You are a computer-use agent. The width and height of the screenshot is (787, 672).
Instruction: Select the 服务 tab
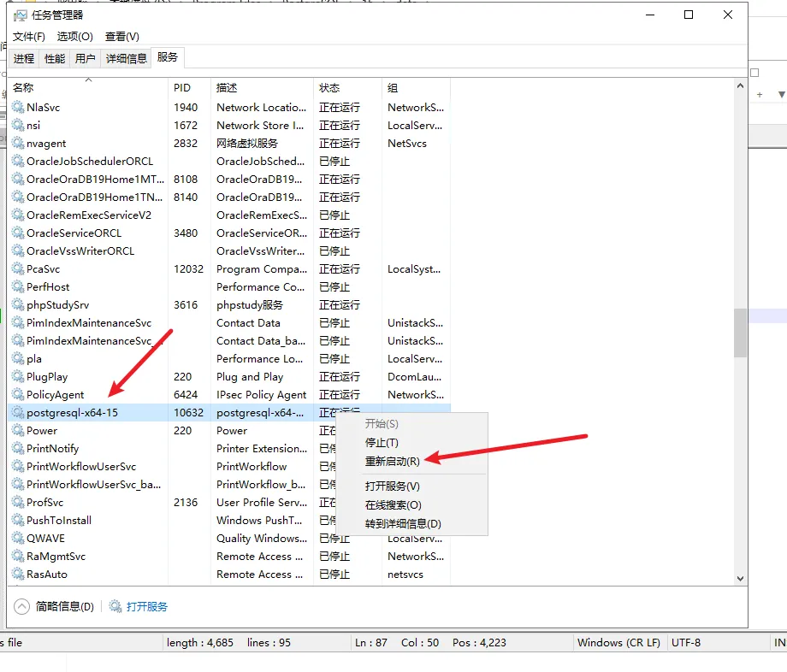pyautogui.click(x=168, y=57)
